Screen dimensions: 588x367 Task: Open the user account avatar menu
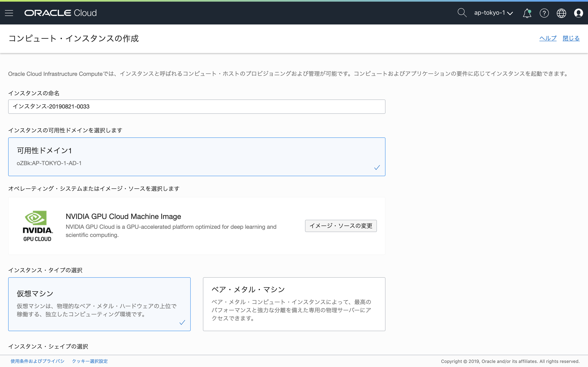click(x=579, y=13)
